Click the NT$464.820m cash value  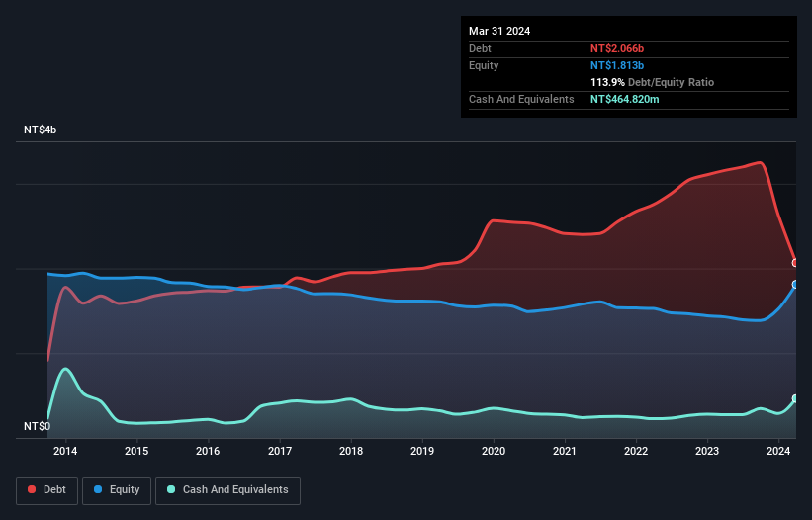click(x=624, y=99)
